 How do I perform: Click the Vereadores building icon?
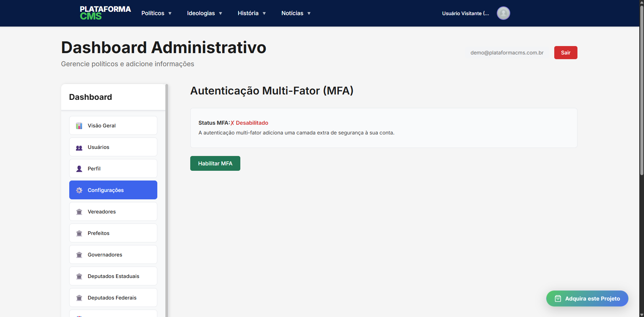click(79, 212)
